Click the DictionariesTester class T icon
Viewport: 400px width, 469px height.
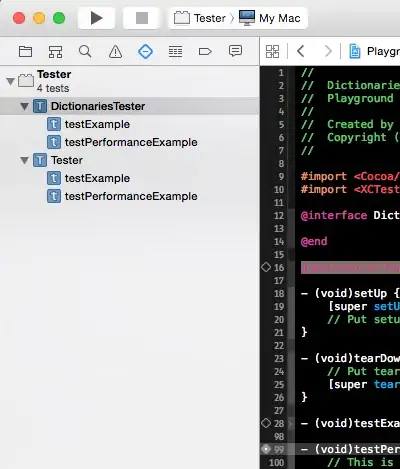40,106
